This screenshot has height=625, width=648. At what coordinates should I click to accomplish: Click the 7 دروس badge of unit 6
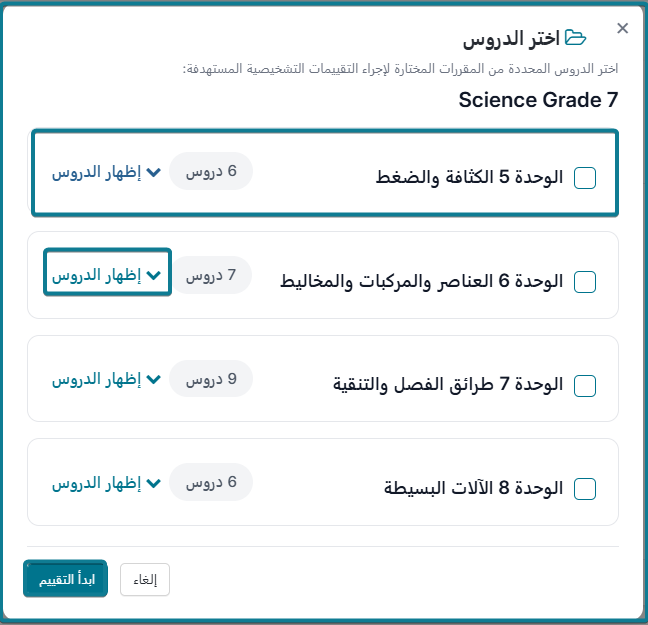212,275
